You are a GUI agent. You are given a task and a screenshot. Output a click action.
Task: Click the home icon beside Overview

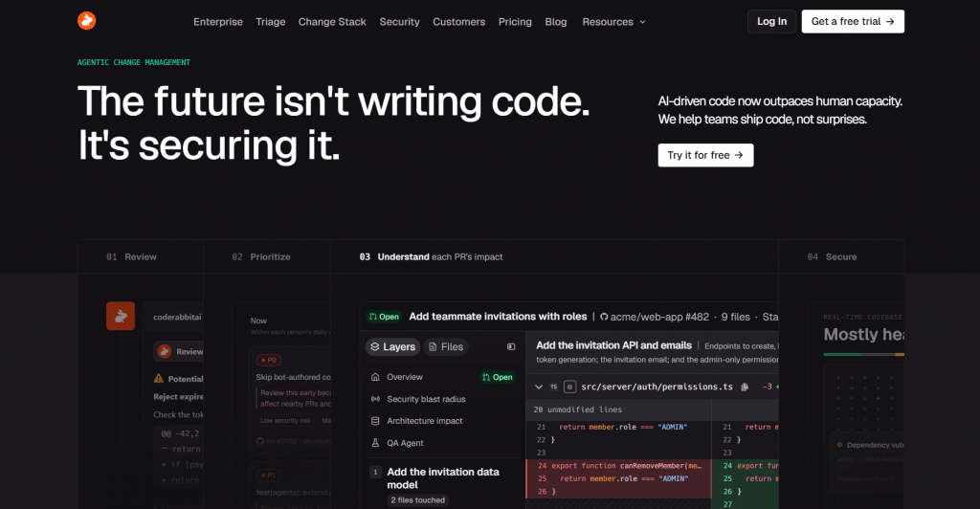[x=375, y=377]
